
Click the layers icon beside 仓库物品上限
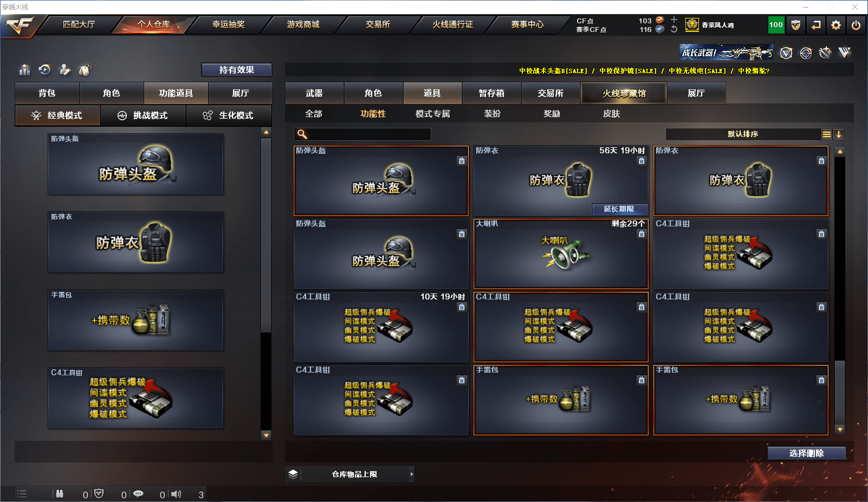pyautogui.click(x=293, y=474)
